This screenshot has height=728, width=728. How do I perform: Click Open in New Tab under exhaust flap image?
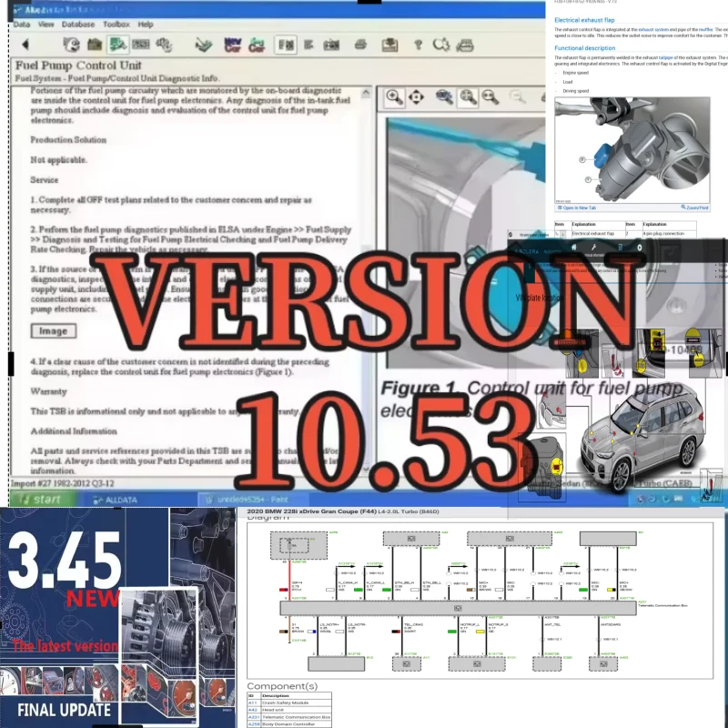tap(577, 208)
